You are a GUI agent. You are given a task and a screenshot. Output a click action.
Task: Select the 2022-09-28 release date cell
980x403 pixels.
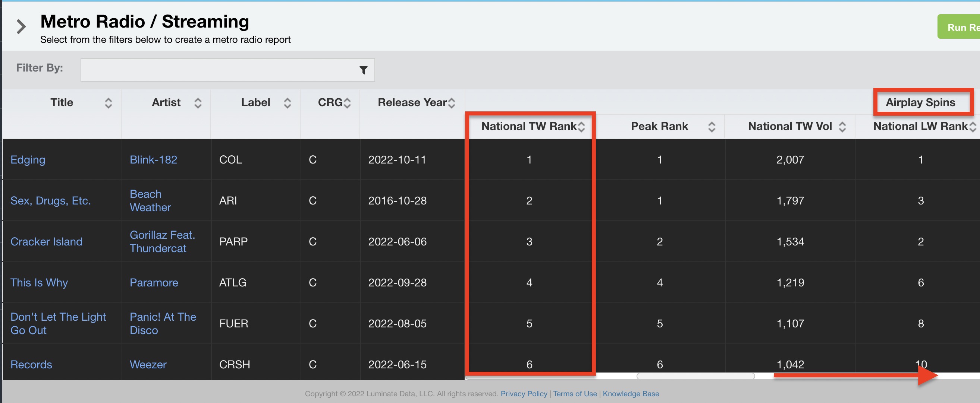(412, 283)
